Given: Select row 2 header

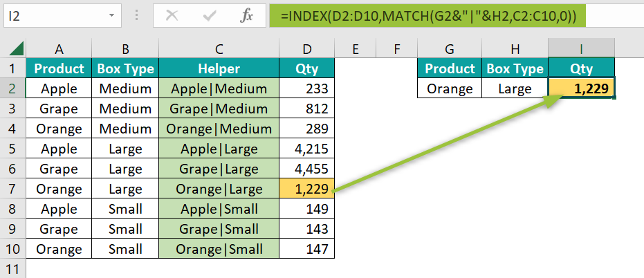Looking at the screenshot, I should click(12, 88).
